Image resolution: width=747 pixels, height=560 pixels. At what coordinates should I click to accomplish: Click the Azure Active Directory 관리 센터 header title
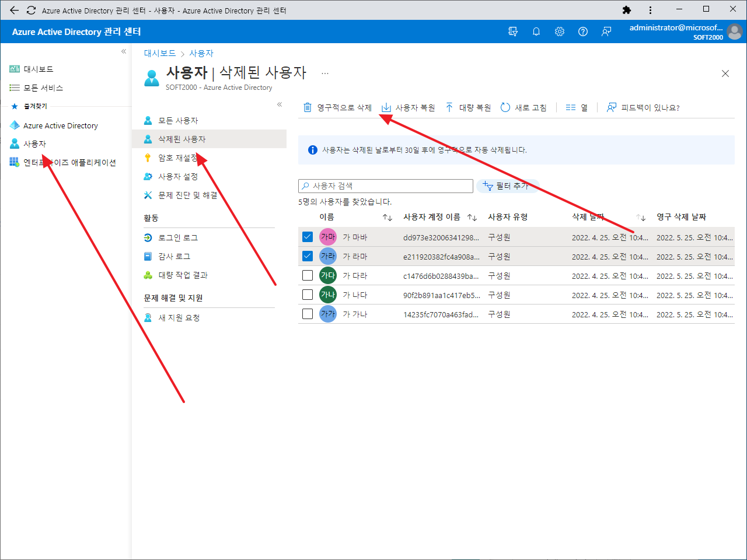coord(76,32)
